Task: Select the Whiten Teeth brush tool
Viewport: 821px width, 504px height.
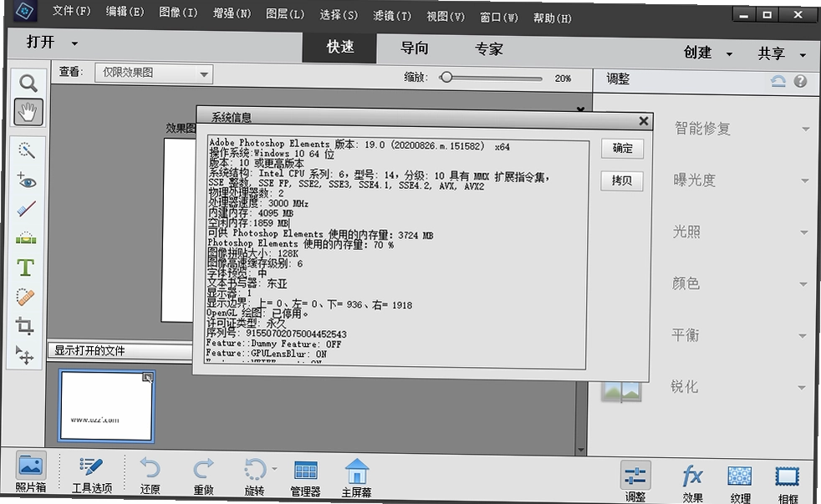Action: click(26, 209)
